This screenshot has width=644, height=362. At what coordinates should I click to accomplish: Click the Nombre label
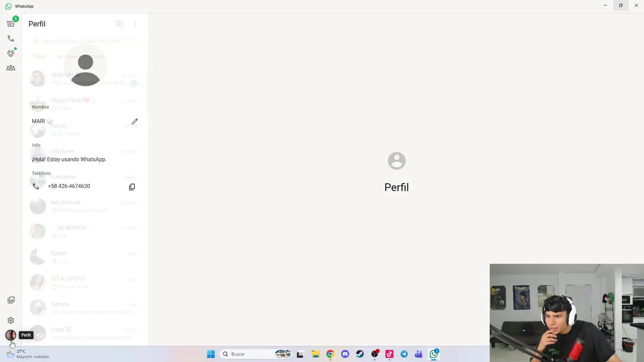[40, 107]
